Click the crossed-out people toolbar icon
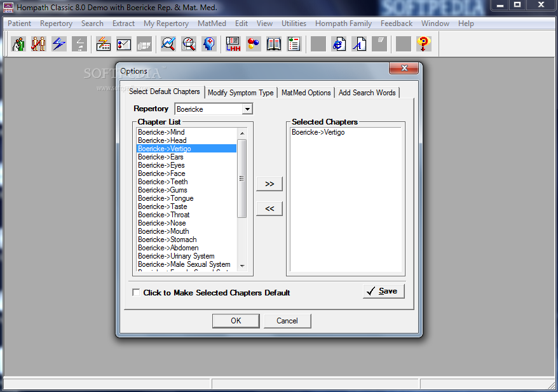The image size is (558, 392). coord(38,44)
